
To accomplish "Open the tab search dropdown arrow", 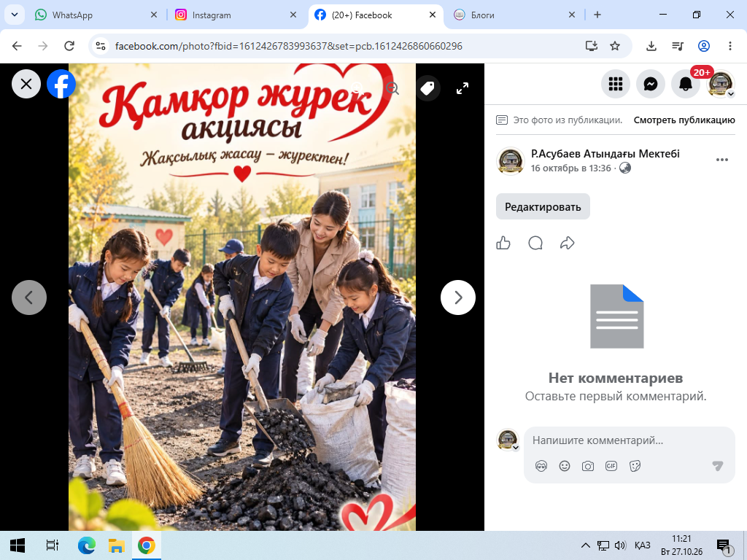I will [15, 15].
